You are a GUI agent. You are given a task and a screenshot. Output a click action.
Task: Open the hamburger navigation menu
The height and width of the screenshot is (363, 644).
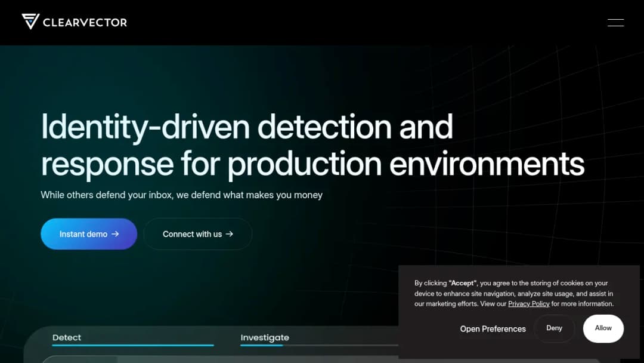tap(615, 23)
